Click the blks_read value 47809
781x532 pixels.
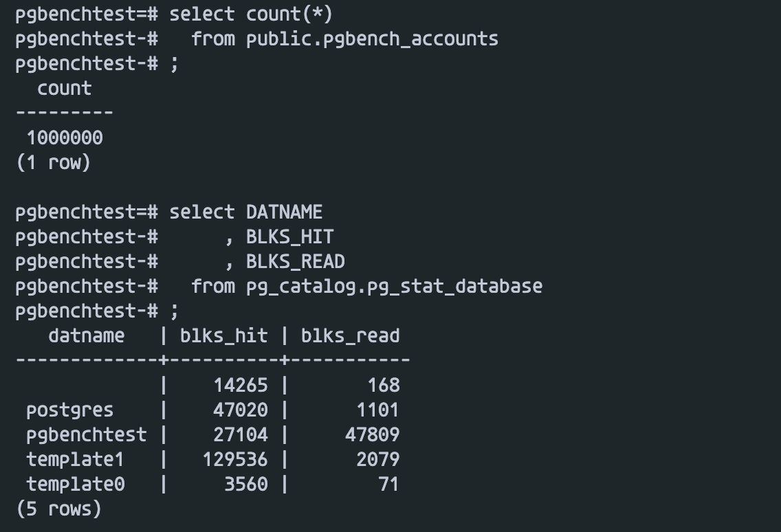pos(372,435)
